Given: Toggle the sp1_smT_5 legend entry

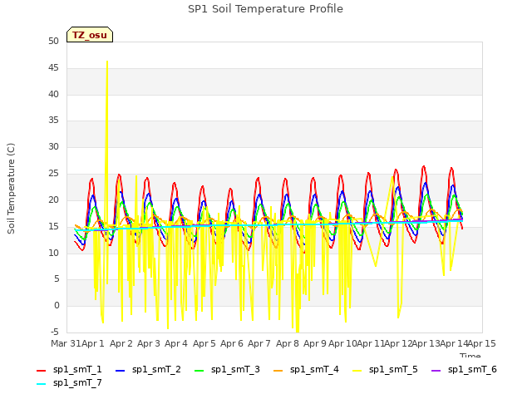Looking at the screenshot, I should 385,369.
